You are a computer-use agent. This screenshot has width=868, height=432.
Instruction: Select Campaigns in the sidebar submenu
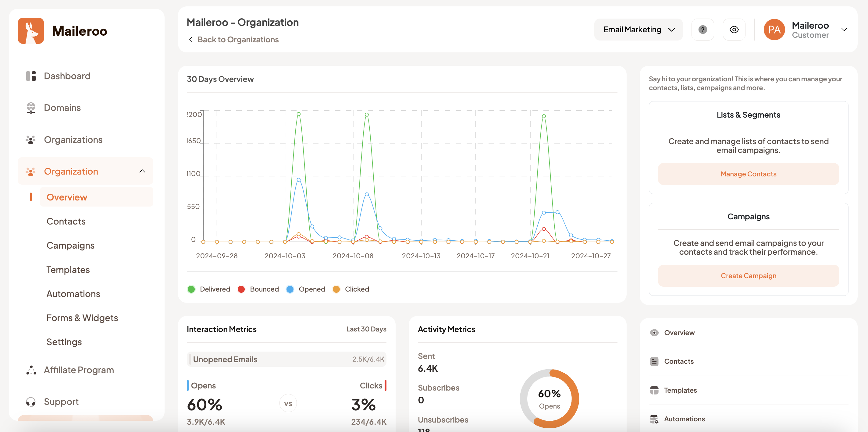pyautogui.click(x=70, y=246)
